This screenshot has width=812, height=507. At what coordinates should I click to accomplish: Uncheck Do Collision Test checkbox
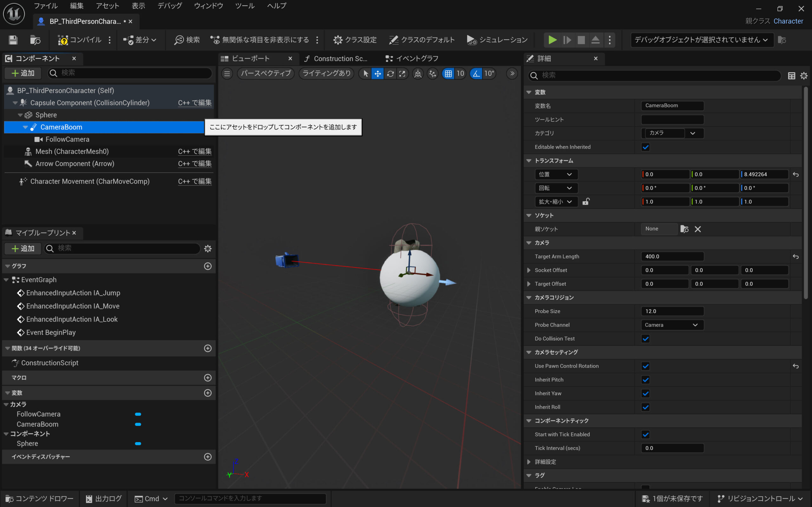pyautogui.click(x=645, y=339)
